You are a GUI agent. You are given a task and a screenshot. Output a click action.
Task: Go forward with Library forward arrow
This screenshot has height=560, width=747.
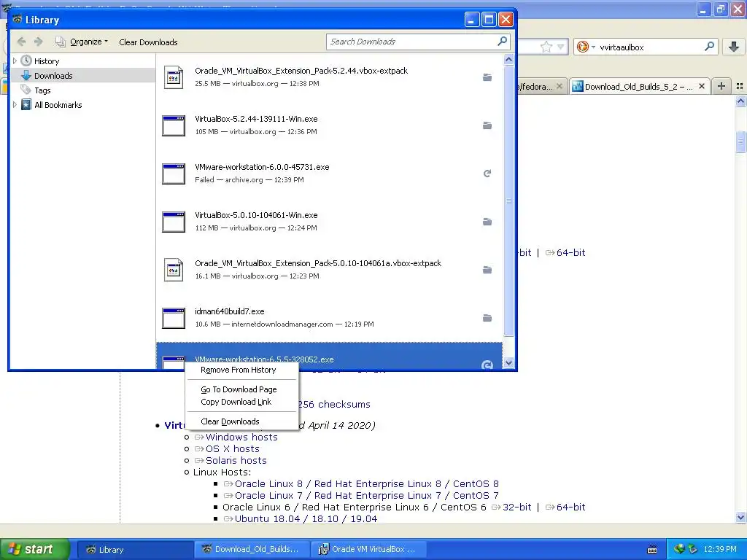tap(39, 42)
